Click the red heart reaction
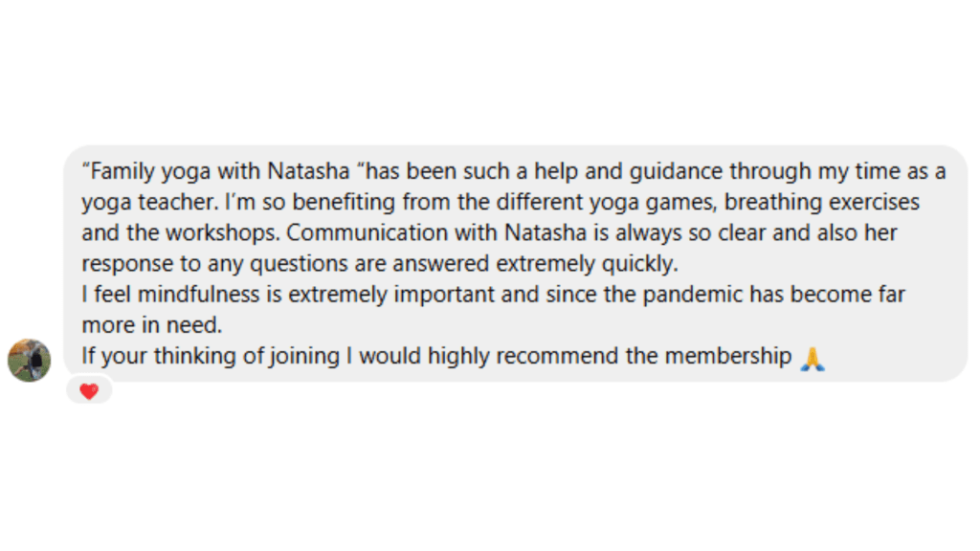 [x=89, y=391]
